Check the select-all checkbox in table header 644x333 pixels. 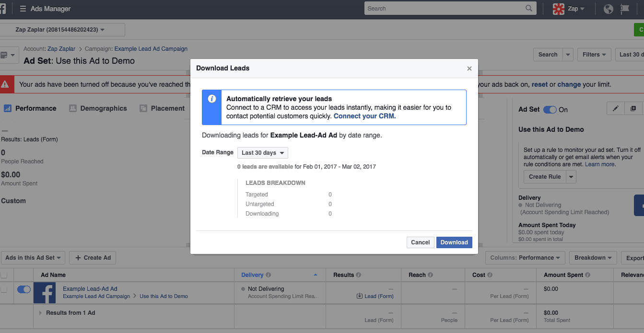click(x=4, y=275)
